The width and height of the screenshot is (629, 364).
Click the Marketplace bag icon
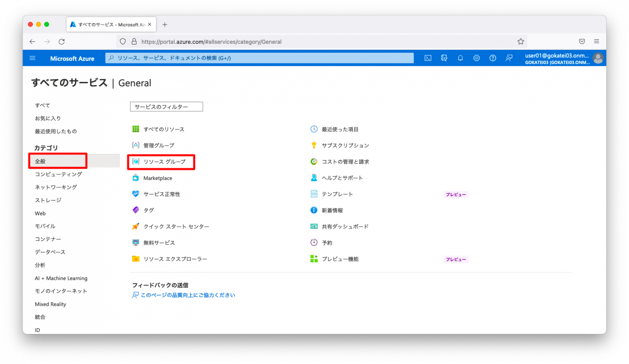[x=136, y=178]
